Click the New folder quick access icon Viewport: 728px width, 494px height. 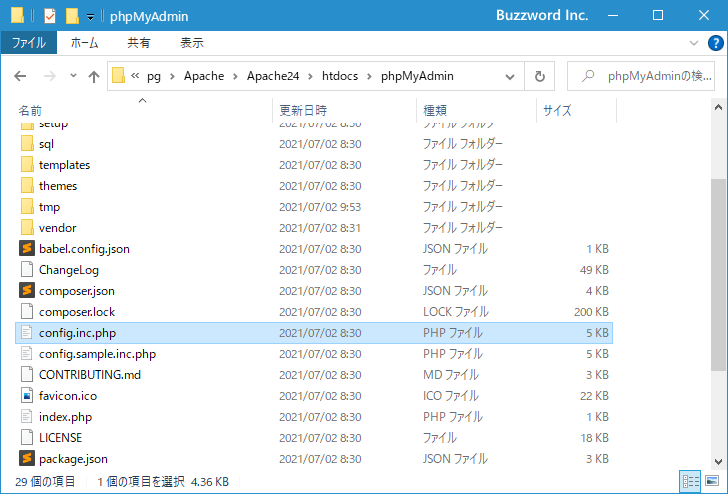click(72, 16)
